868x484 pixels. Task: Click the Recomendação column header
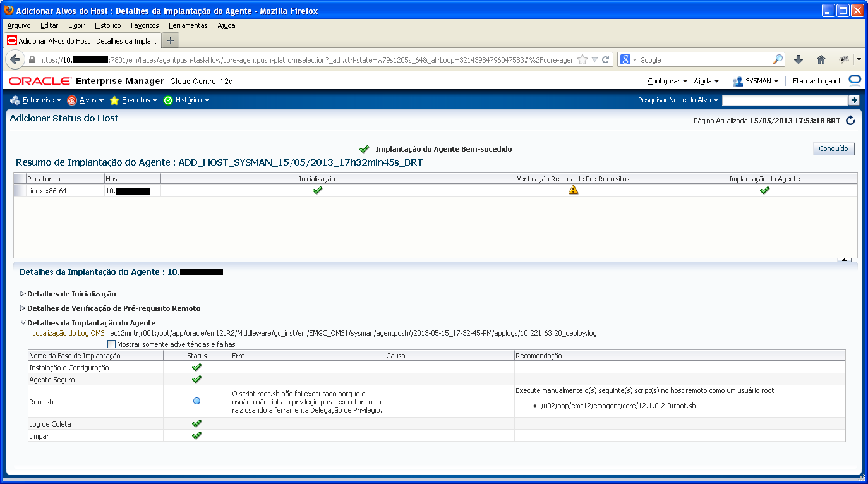[680, 356]
